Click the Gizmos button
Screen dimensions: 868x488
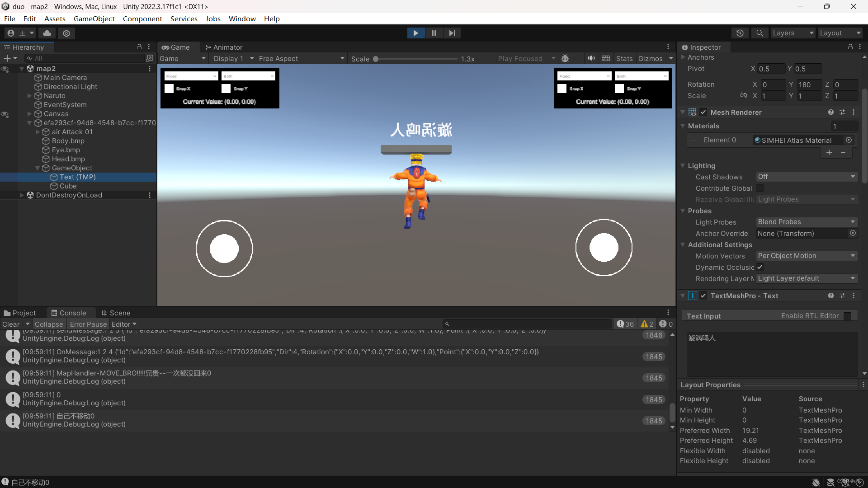pos(650,58)
